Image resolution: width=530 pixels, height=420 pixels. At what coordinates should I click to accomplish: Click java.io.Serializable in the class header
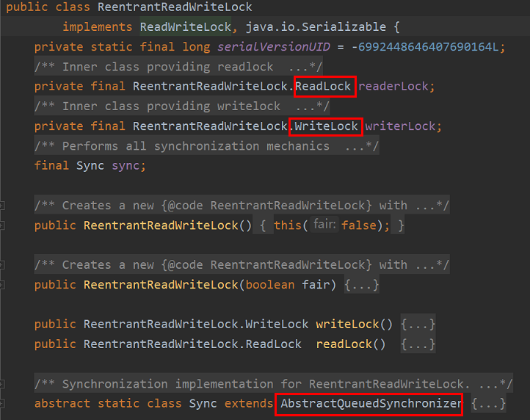[316, 26]
